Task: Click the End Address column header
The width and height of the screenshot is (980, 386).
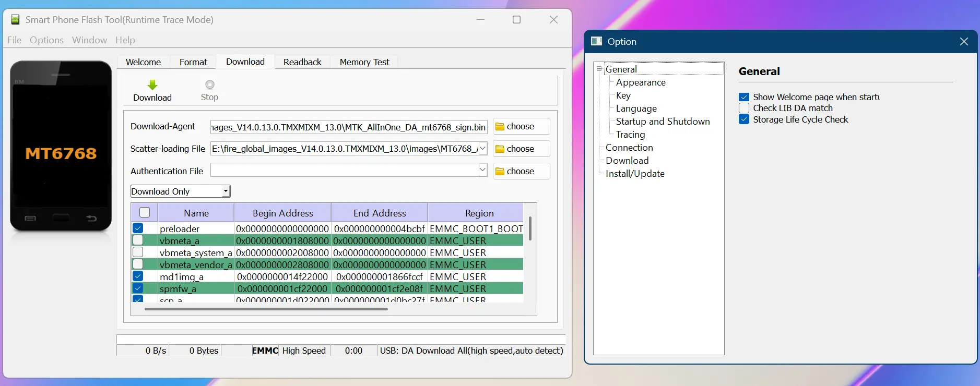Action: click(x=380, y=213)
